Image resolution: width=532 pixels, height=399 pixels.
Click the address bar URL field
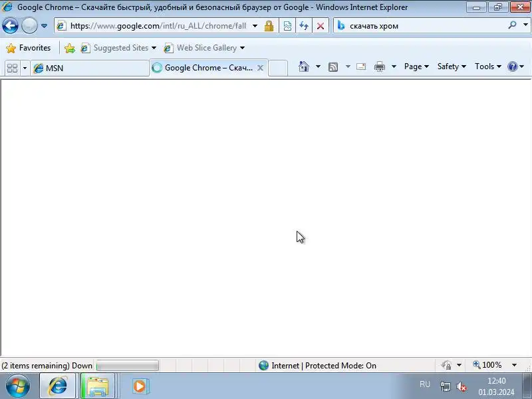tap(158, 26)
